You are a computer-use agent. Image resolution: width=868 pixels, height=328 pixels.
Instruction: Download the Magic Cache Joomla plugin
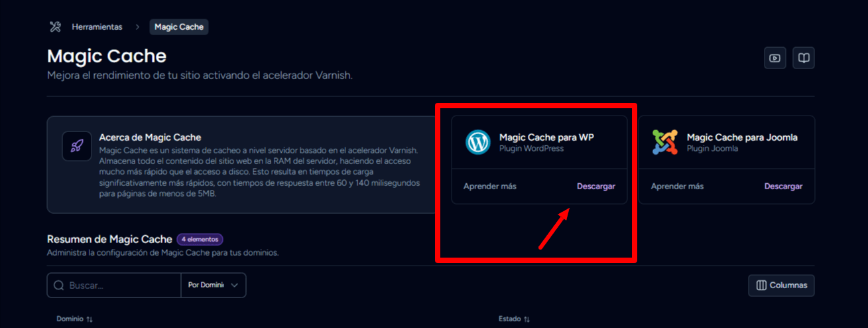tap(784, 187)
